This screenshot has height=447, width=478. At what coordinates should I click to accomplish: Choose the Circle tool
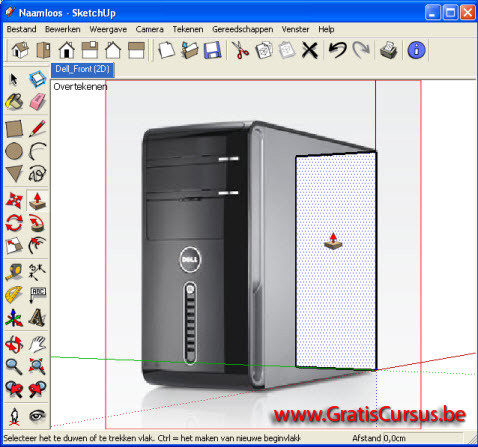tap(14, 151)
